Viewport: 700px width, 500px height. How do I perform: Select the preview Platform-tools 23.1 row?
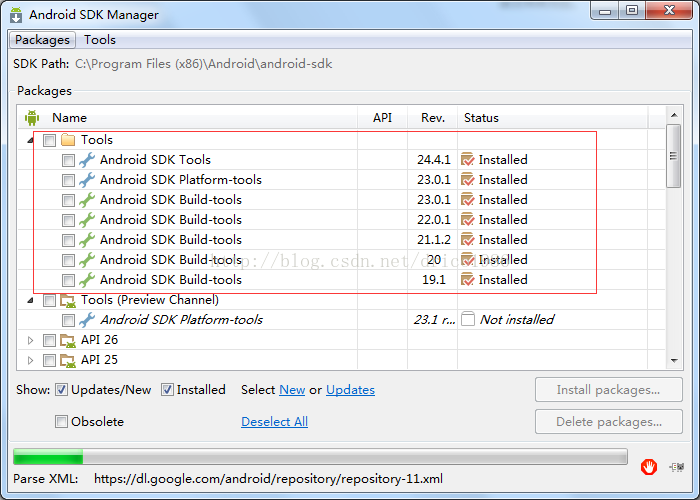(342, 320)
